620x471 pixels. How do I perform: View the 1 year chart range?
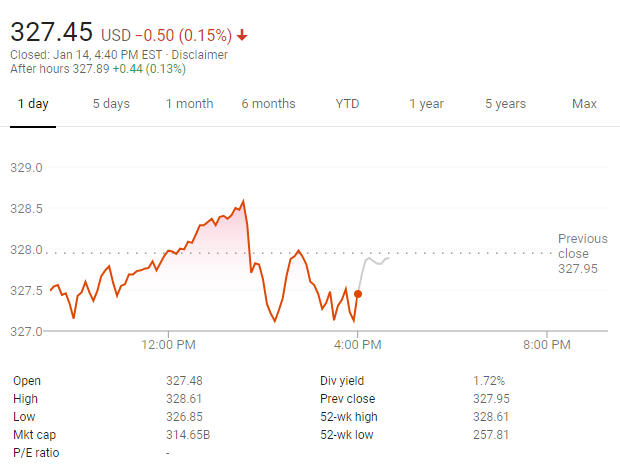pos(426,104)
